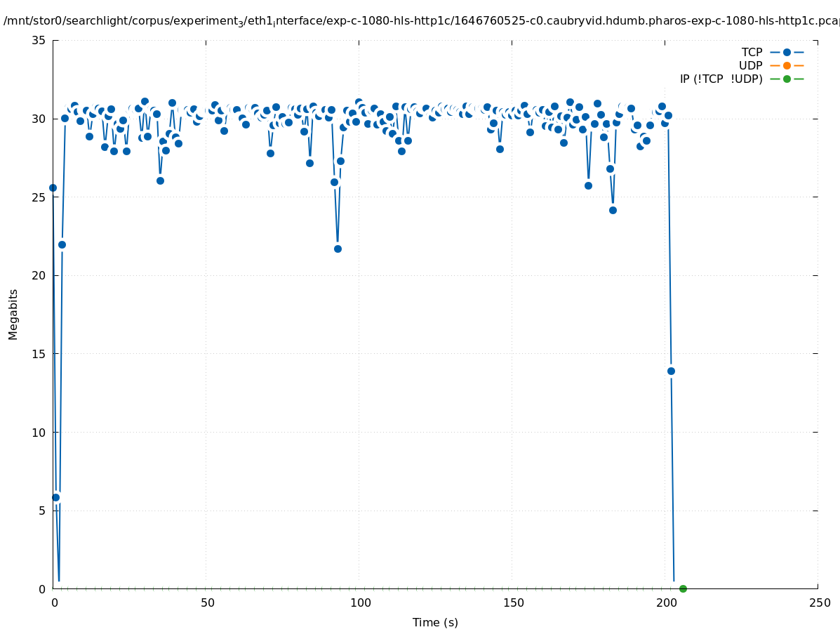Viewport: 840px width, 632px height.
Task: Select the lowest mid-chart dip point near 22 Megabits
Action: click(338, 249)
